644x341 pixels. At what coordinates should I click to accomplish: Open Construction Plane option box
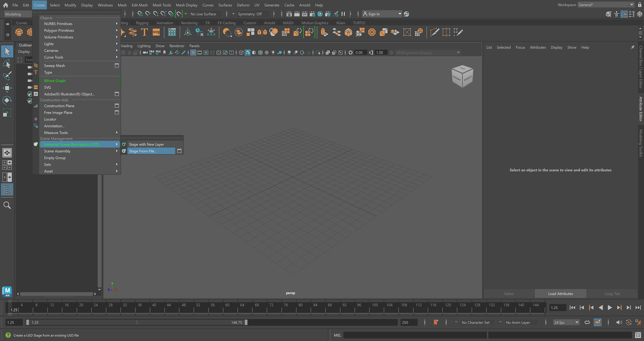[x=117, y=106]
